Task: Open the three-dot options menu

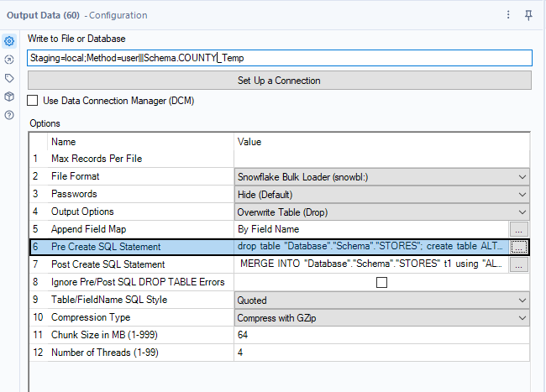Action: click(x=508, y=14)
